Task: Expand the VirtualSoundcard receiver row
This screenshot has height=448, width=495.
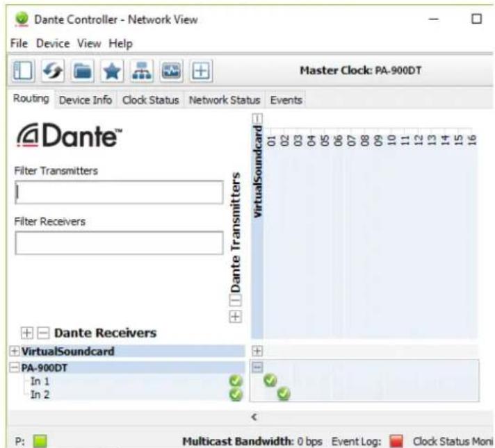Action: coord(14,351)
